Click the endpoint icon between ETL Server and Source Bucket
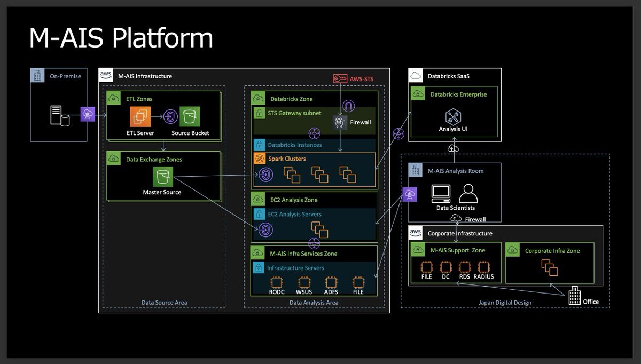Screen dimensions: 641x364 [170, 116]
